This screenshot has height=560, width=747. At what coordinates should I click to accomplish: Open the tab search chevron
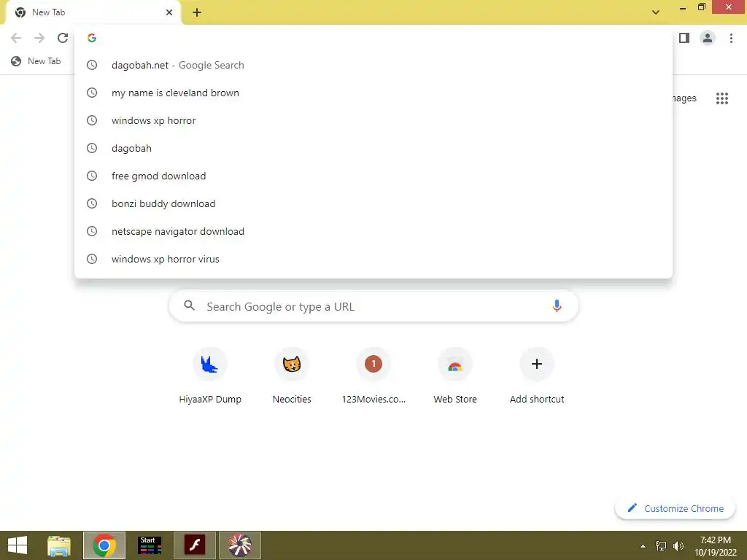(x=656, y=12)
